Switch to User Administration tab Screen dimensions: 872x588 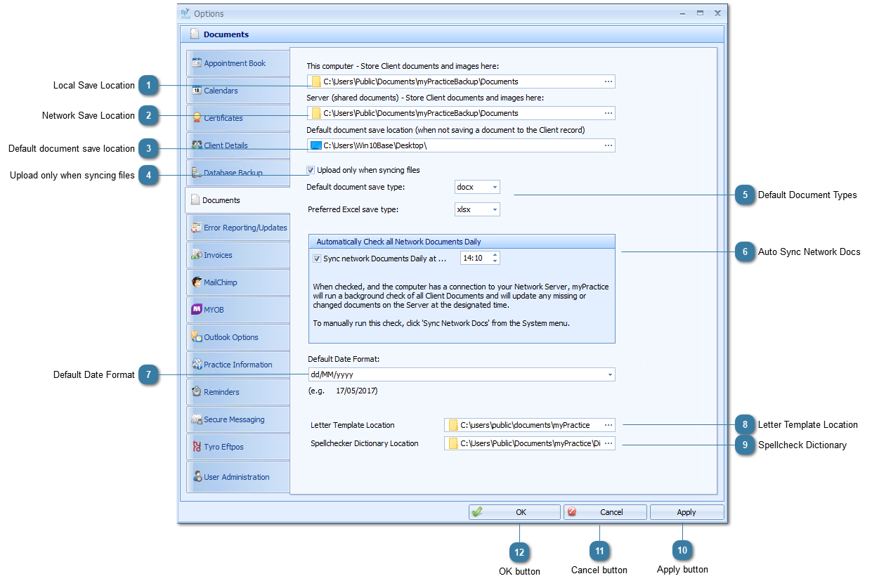pyautogui.click(x=237, y=476)
